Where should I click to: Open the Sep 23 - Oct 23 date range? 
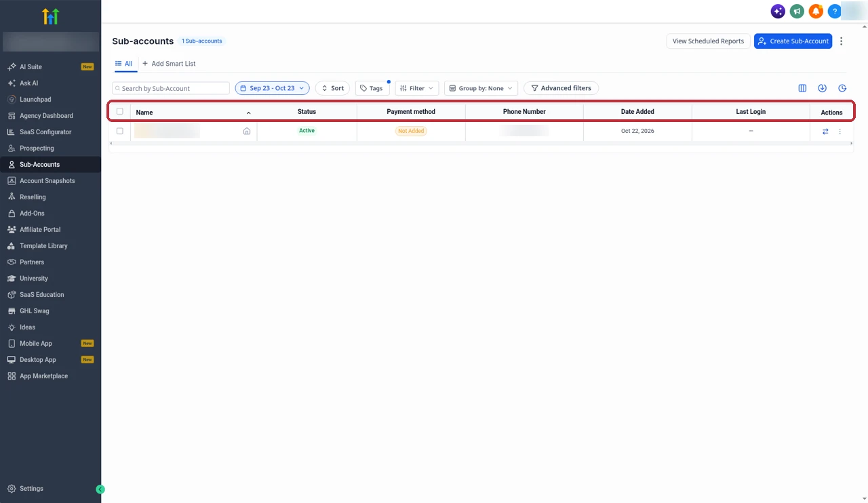pyautogui.click(x=273, y=88)
